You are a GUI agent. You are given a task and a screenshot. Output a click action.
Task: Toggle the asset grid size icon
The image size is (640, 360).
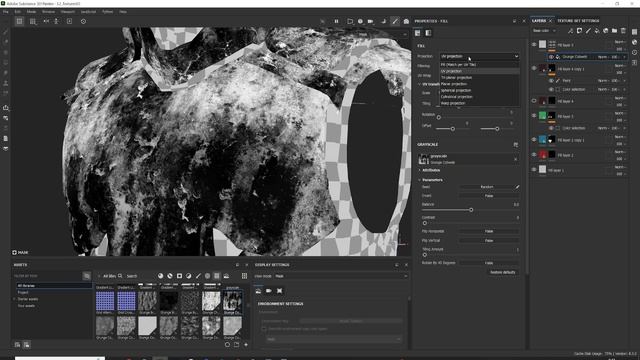tap(244, 276)
